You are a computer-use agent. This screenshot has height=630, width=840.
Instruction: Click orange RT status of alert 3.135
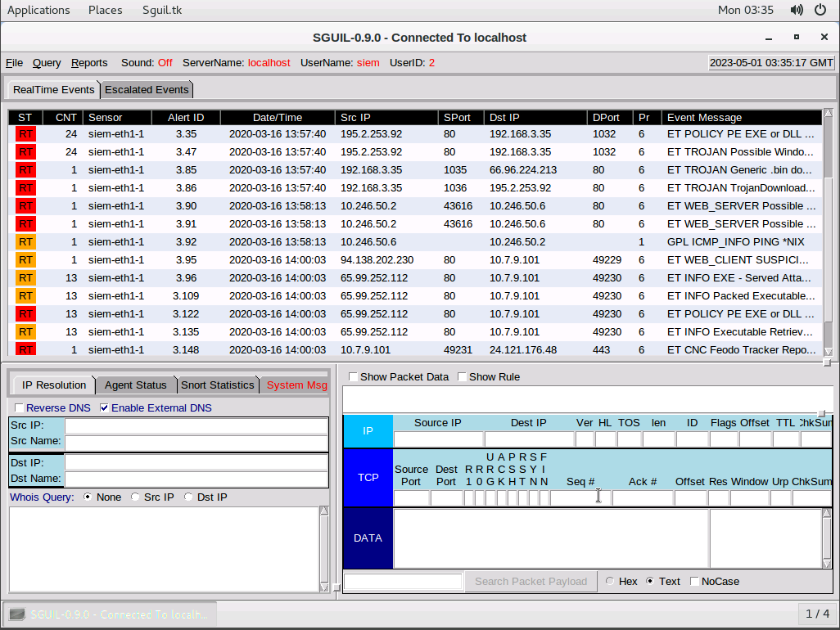pos(25,332)
